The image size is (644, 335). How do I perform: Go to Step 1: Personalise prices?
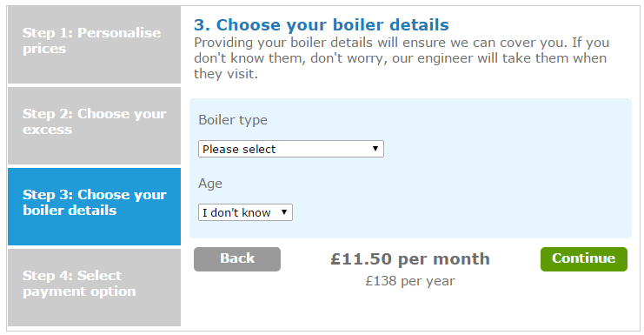(94, 44)
